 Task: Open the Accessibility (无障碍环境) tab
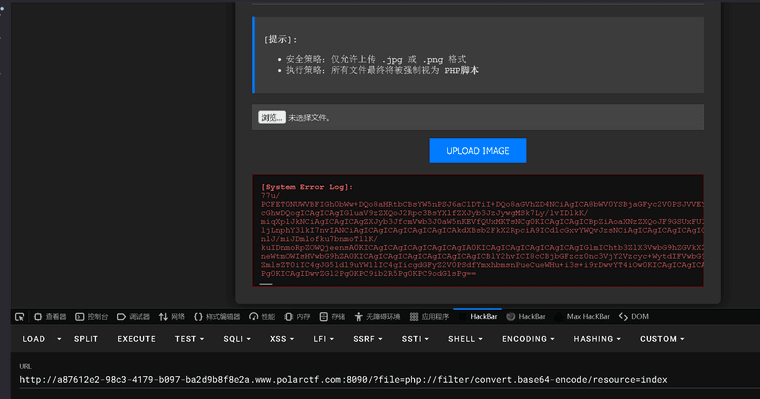(x=377, y=317)
